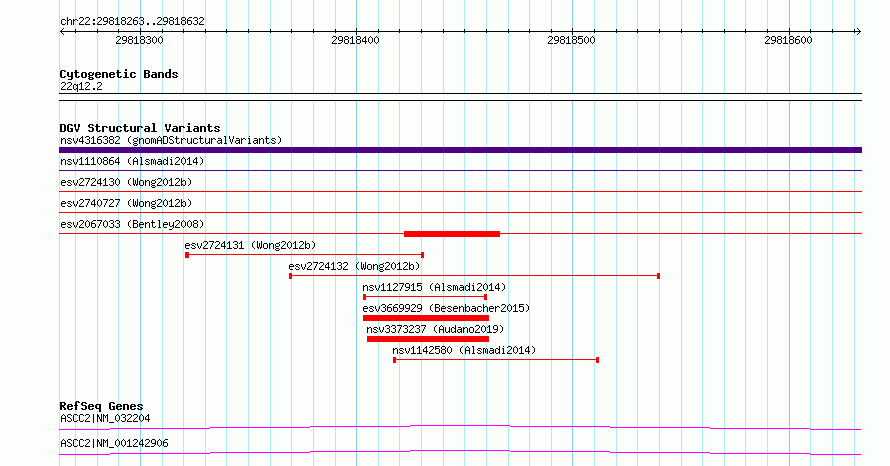Click the thick purple nsv4316382 variant bar
Image resolution: width=890 pixels, height=466 pixels.
(x=460, y=150)
